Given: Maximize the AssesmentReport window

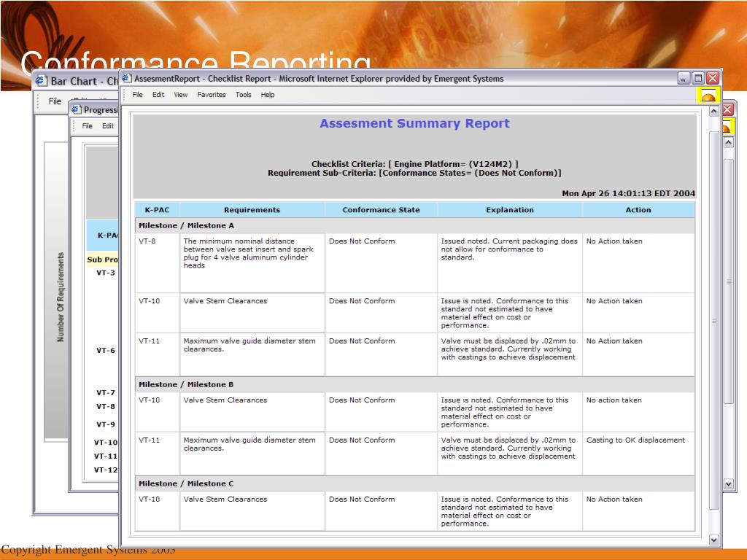Looking at the screenshot, I should [698, 79].
